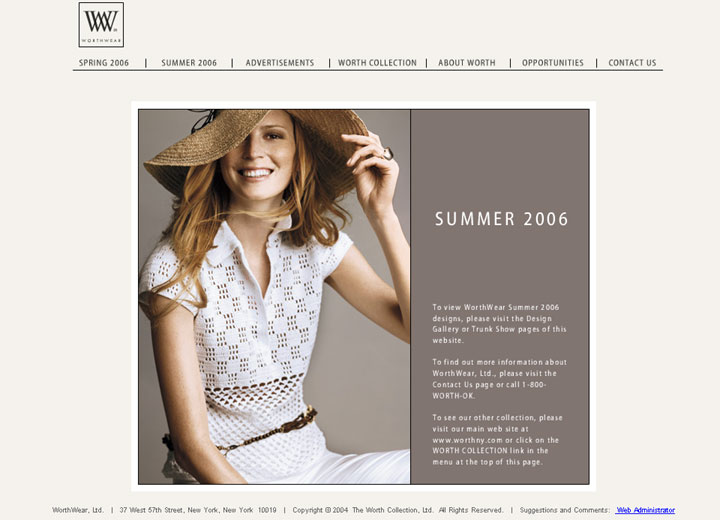Open the Contact Us page
This screenshot has width=720, height=520.
pos(632,63)
